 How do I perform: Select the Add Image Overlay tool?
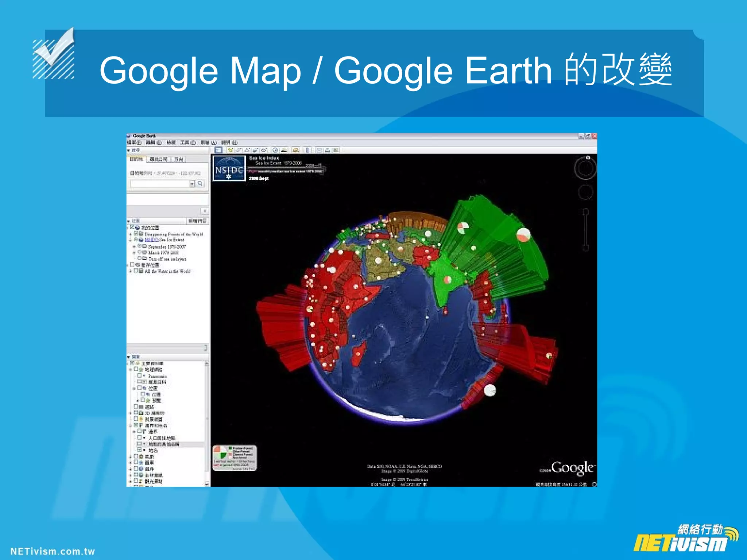coord(255,150)
